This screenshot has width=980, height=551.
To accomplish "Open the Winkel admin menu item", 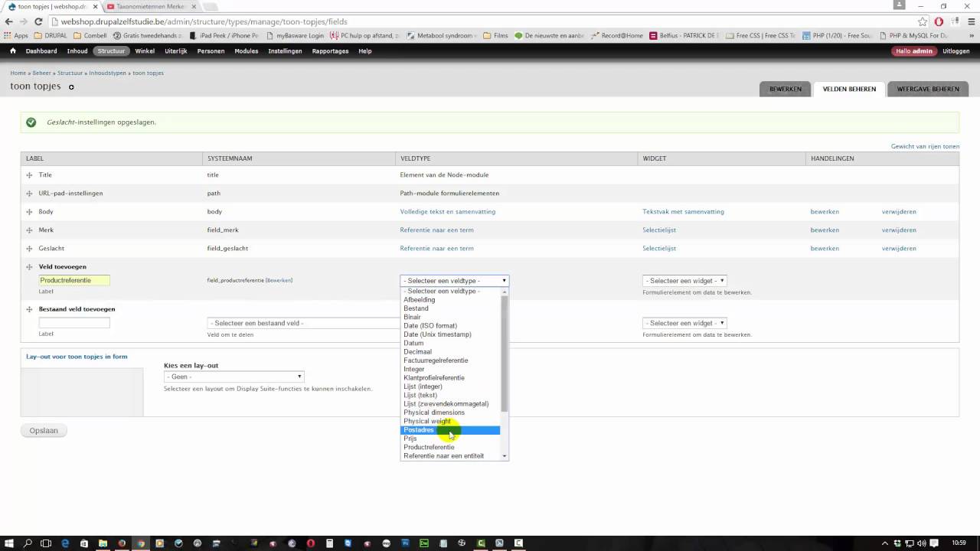I will (145, 51).
